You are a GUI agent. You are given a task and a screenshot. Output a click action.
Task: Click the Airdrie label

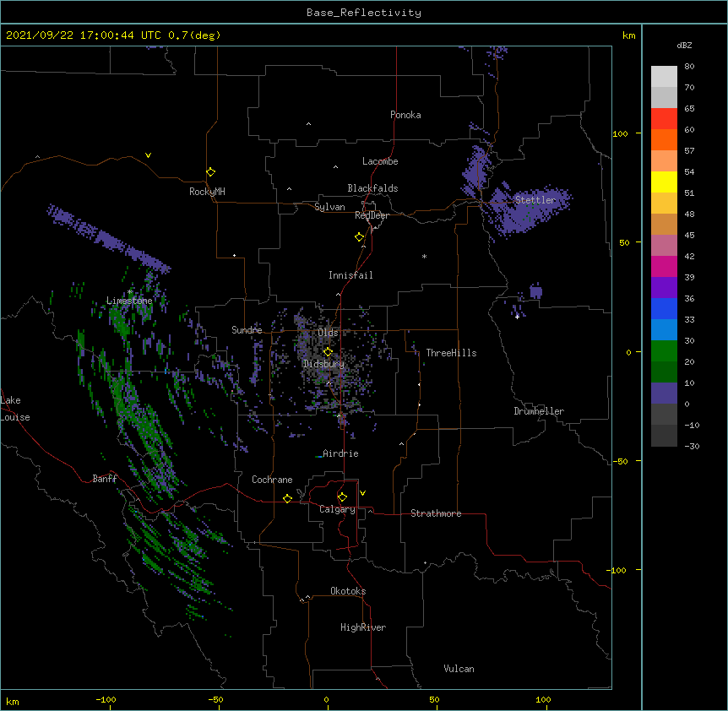(340, 453)
